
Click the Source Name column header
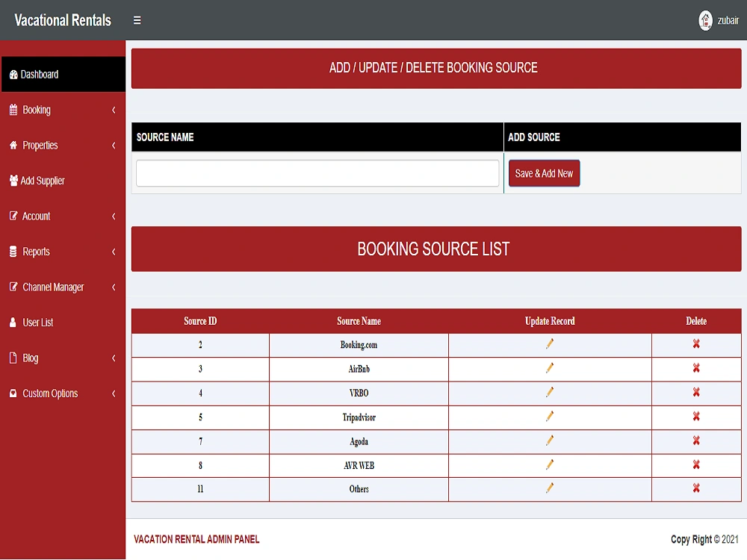pyautogui.click(x=359, y=321)
